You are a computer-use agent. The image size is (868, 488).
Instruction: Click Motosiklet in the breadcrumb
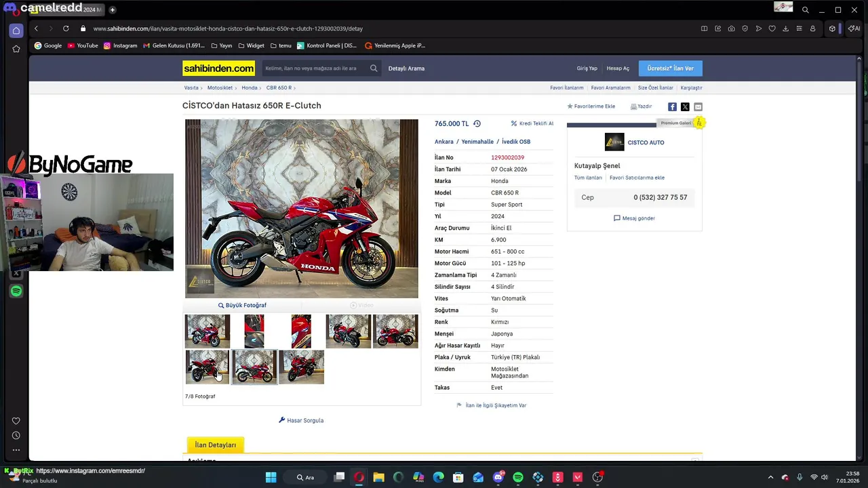pos(220,87)
